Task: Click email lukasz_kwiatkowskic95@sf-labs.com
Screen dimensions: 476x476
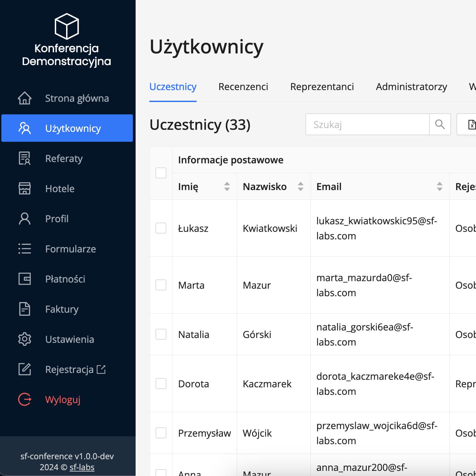Action: [377, 228]
